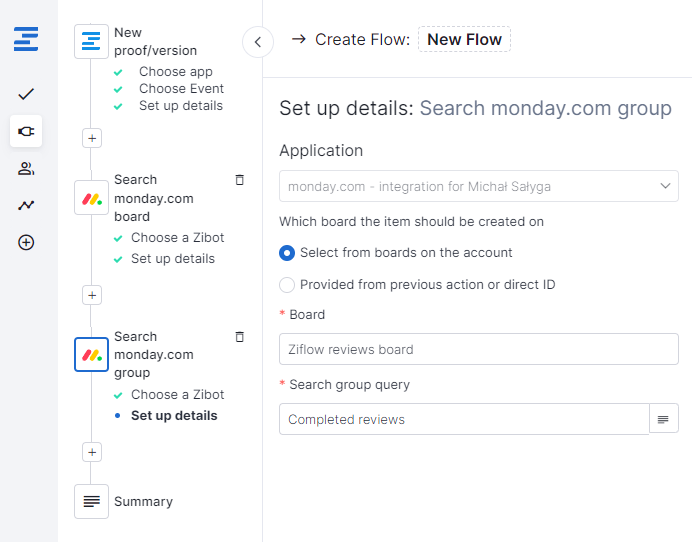Select 'Provided from previous action or direct ID'
Screen dimensions: 692x542
tap(288, 285)
